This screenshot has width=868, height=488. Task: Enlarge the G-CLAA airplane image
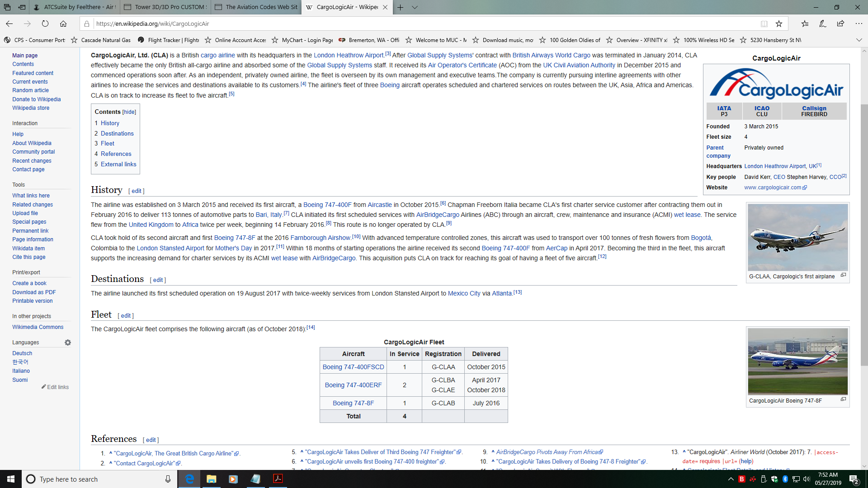pyautogui.click(x=843, y=275)
